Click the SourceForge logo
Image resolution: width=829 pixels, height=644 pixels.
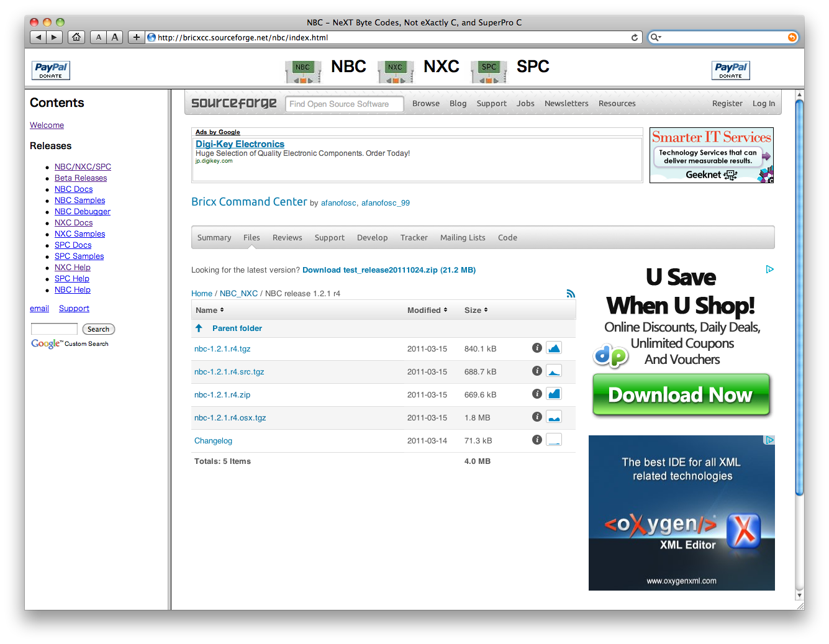pyautogui.click(x=234, y=103)
